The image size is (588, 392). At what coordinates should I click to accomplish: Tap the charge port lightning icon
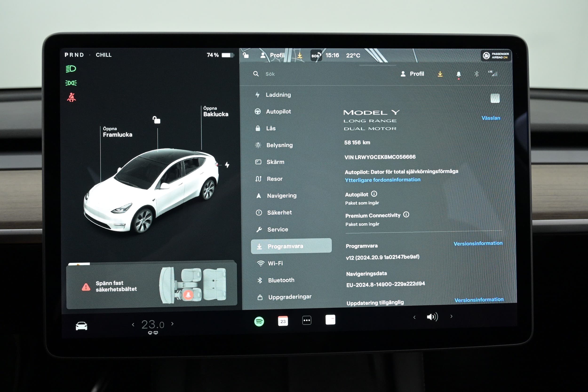click(x=227, y=165)
